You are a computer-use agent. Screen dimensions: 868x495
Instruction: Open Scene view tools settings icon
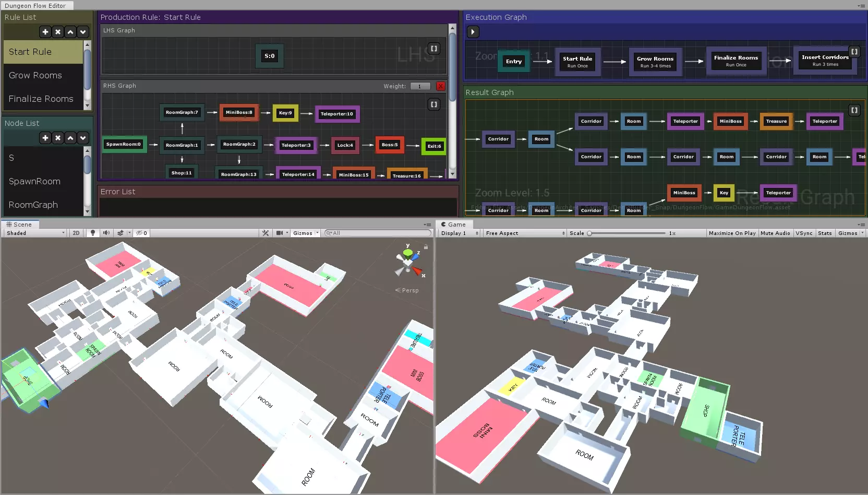pyautogui.click(x=266, y=233)
